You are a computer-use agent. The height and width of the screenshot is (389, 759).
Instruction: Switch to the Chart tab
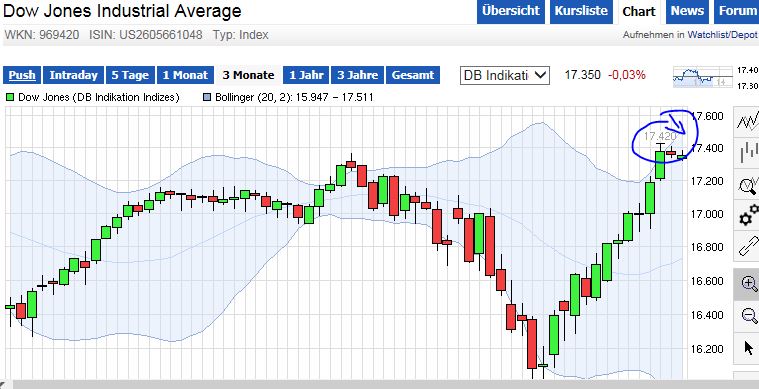coord(638,11)
